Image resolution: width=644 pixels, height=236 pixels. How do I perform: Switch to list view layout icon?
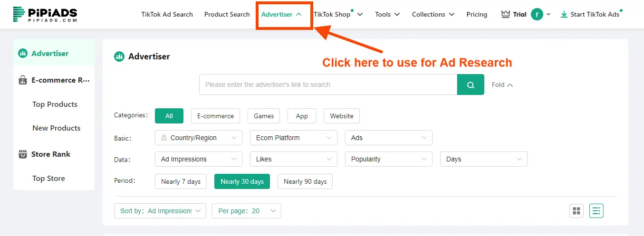pyautogui.click(x=596, y=211)
